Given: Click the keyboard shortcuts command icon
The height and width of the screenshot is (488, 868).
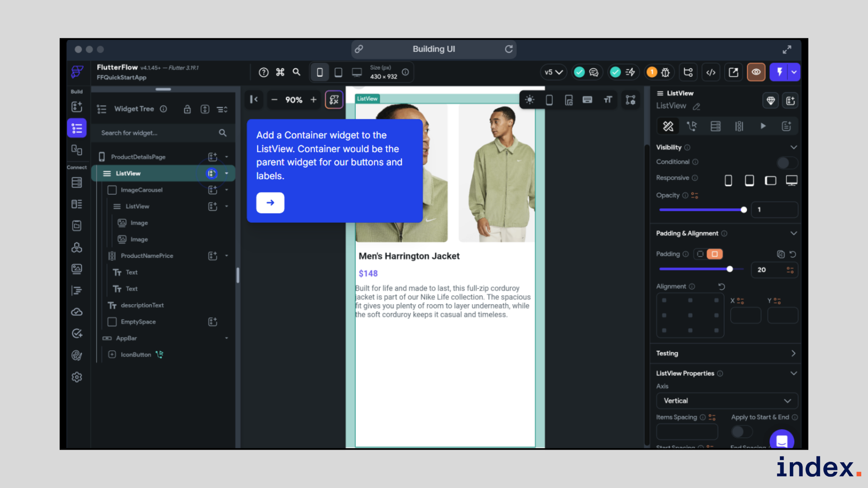Looking at the screenshot, I should pyautogui.click(x=280, y=72).
